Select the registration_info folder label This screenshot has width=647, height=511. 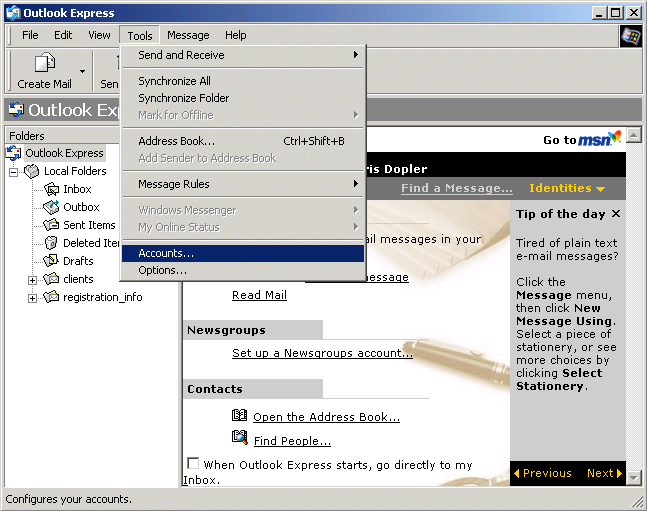[x=102, y=297]
